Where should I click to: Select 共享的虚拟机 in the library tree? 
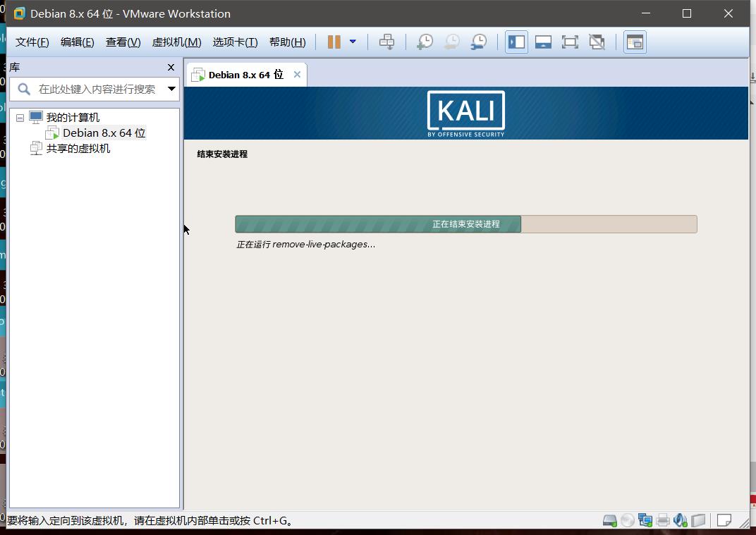78,149
